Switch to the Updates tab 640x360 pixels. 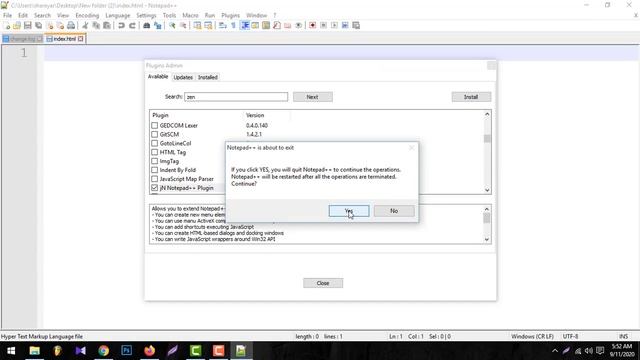click(183, 77)
